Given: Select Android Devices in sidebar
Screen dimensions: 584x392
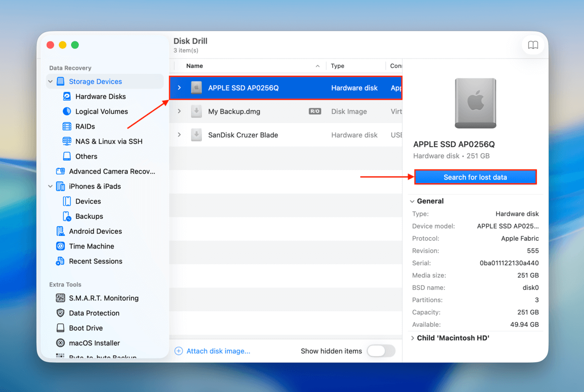Looking at the screenshot, I should (95, 232).
